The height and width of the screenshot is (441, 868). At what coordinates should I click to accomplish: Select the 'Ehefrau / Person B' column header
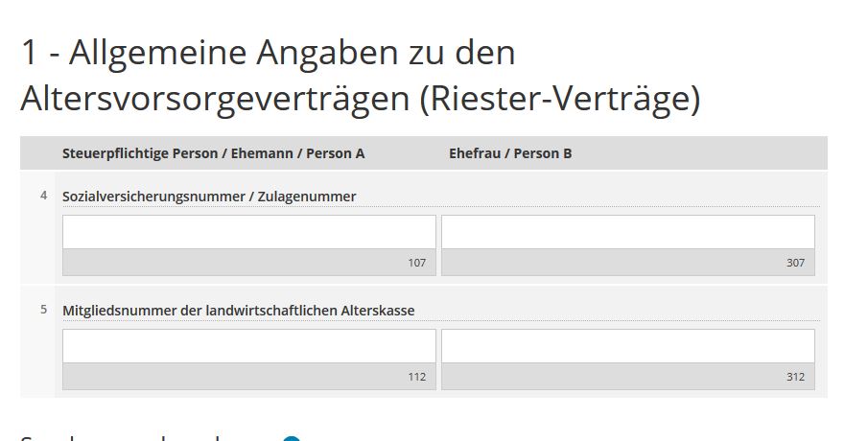tap(510, 153)
